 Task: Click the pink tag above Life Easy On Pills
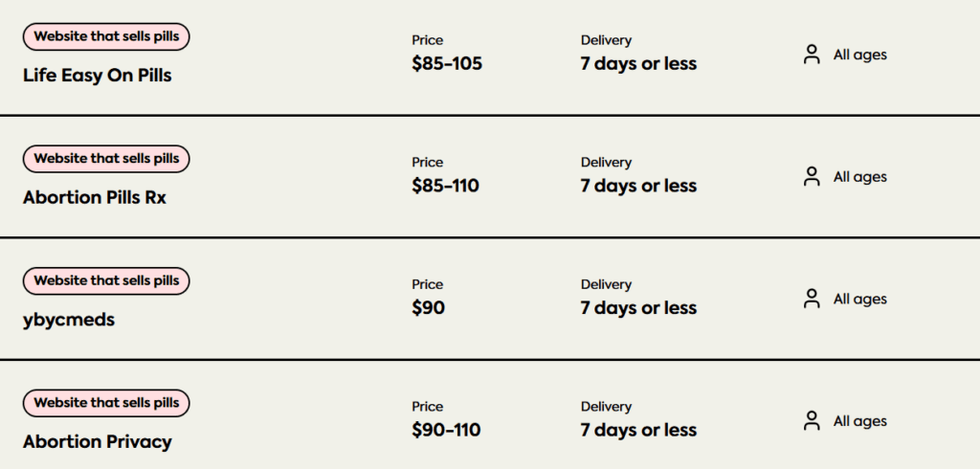pyautogui.click(x=106, y=36)
